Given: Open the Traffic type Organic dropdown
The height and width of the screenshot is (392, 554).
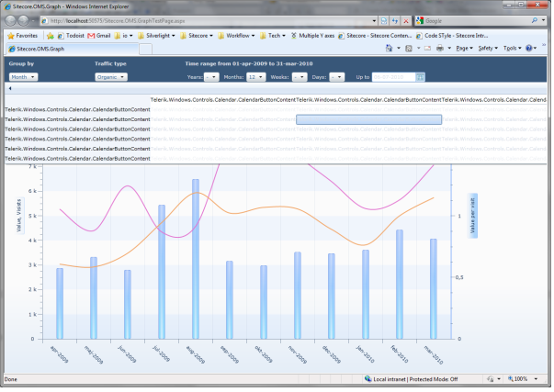Looking at the screenshot, I should pyautogui.click(x=110, y=78).
